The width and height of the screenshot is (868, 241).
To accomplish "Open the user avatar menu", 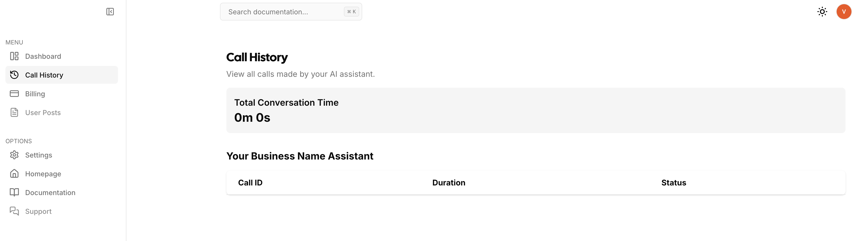I will click(844, 12).
